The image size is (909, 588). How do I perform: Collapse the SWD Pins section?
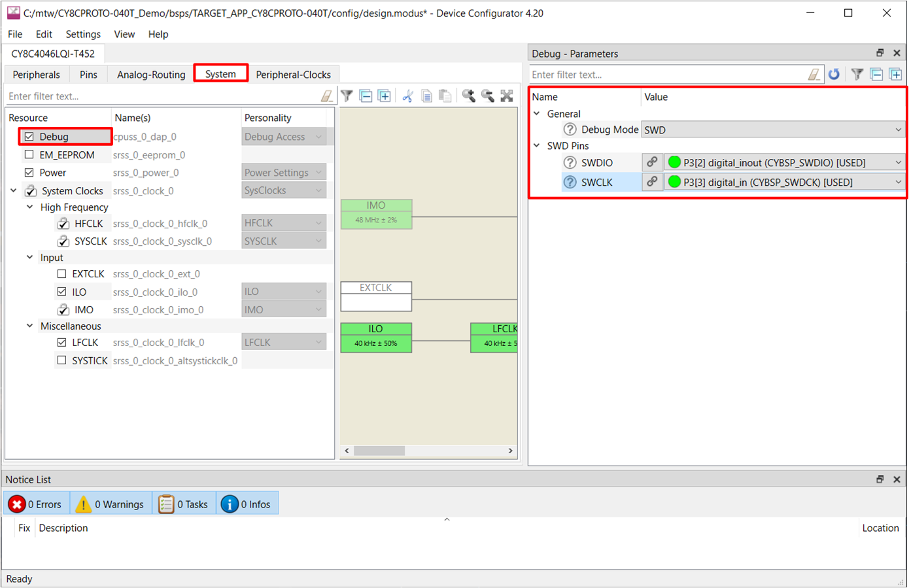(x=537, y=146)
